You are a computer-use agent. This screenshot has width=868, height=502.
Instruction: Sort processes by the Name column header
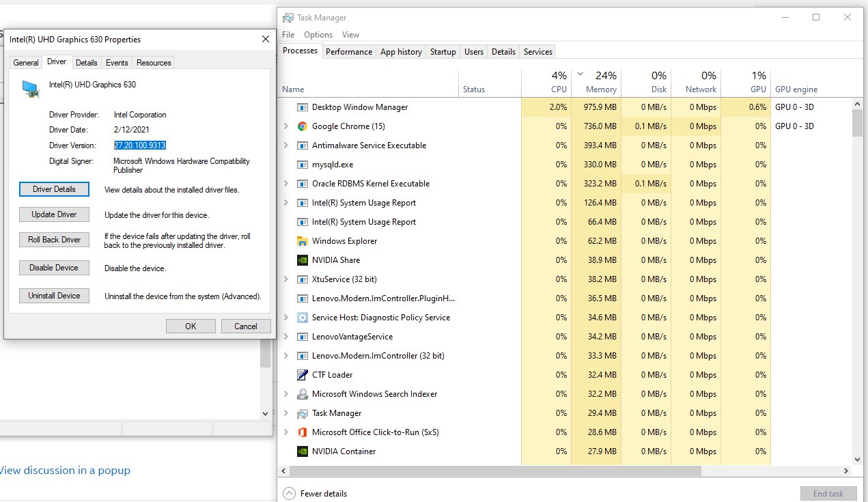369,82
